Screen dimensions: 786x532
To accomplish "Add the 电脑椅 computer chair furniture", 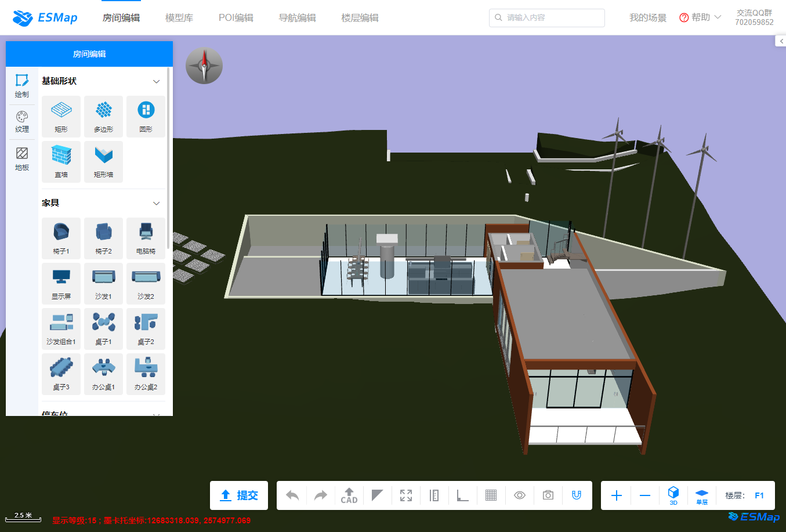I will 146,238.
